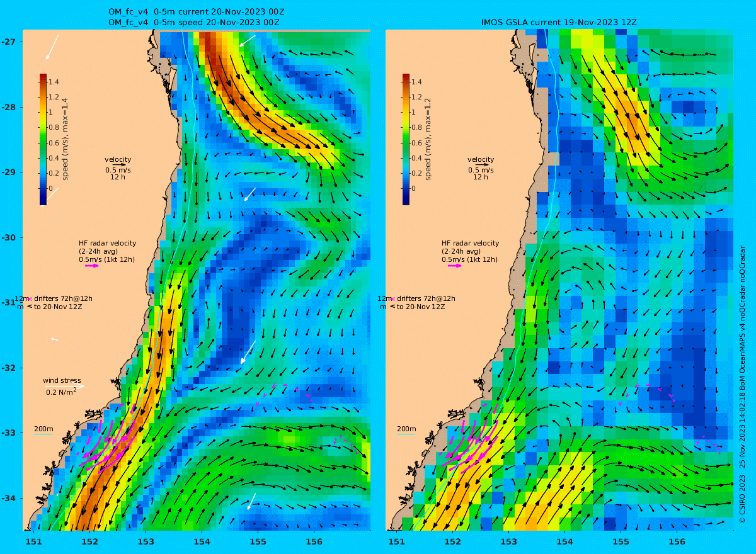Click the black velocity legend arrow in left map
The image size is (756, 554).
(x=119, y=165)
